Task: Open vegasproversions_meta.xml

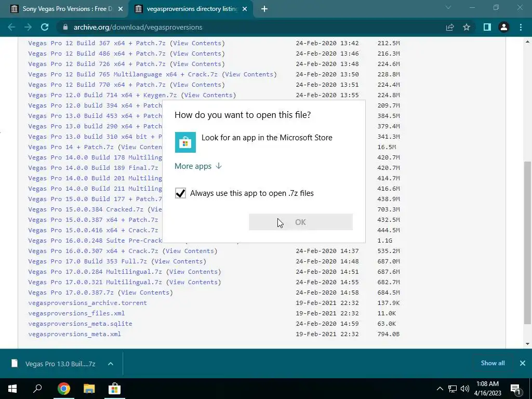Action: point(74,334)
